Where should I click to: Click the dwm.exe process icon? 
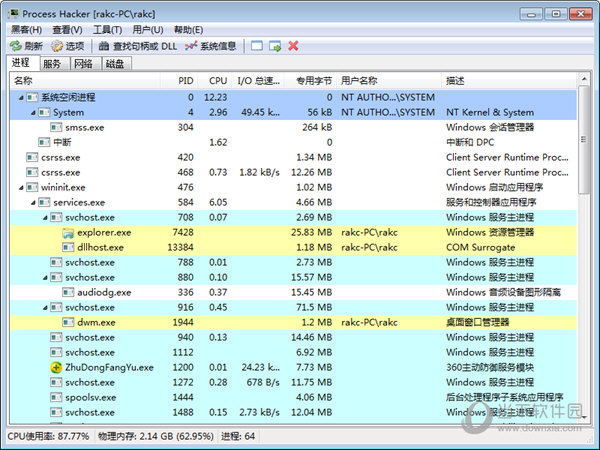[x=68, y=323]
